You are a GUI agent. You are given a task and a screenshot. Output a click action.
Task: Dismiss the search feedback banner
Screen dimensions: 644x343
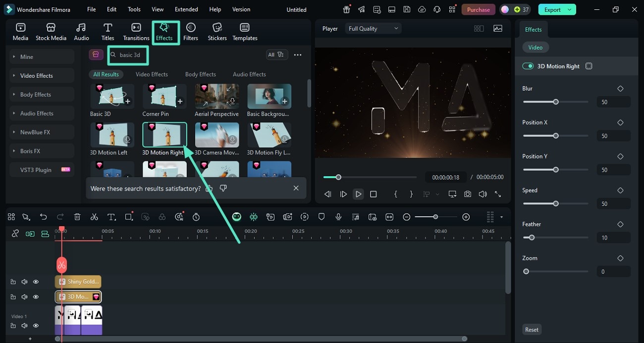tap(296, 188)
